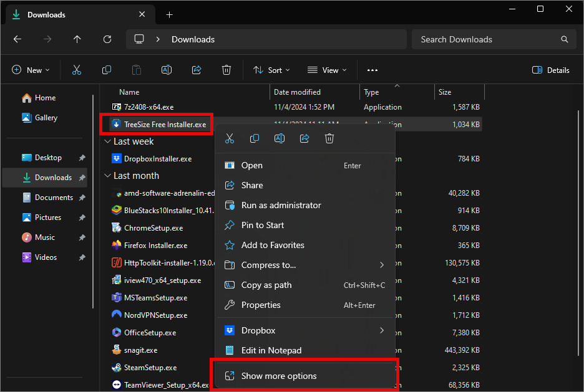Viewport: 584px width, 392px height.
Task: Collapse the Last week group
Action: 108,141
